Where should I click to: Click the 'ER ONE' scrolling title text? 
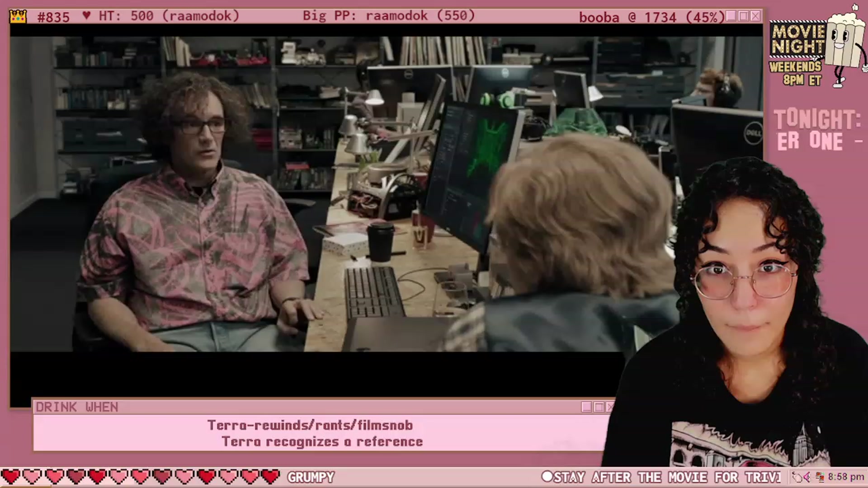click(810, 141)
